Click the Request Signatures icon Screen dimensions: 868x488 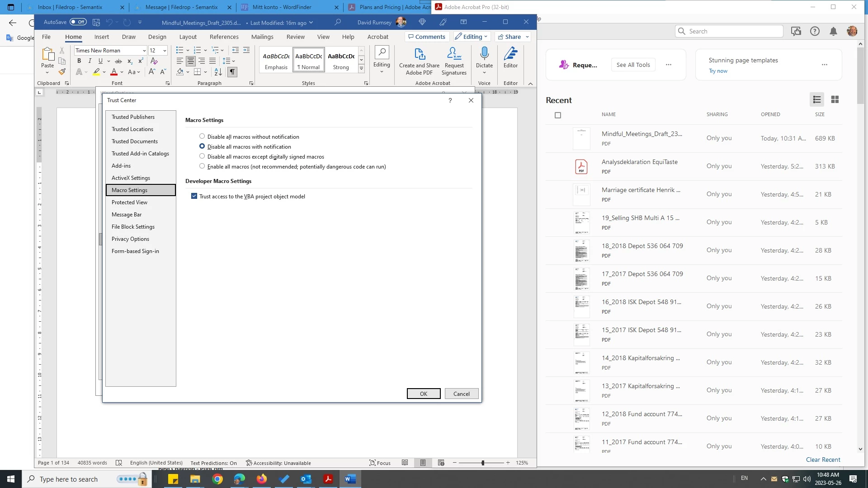(454, 54)
